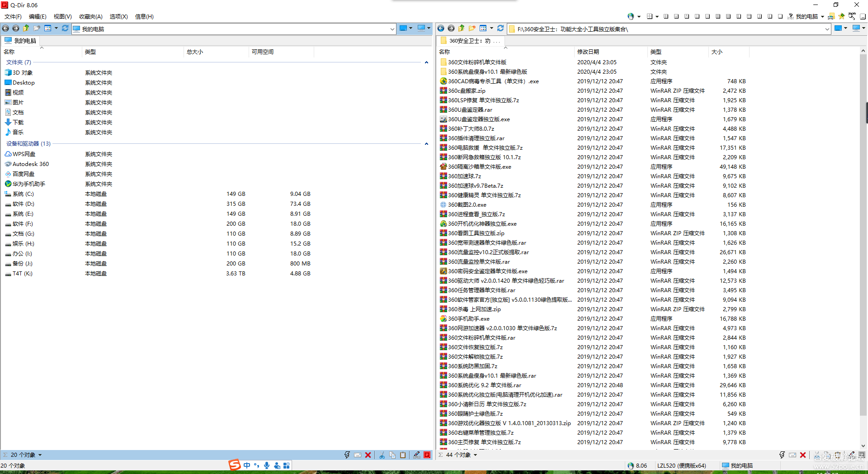Collapse the 文件夹 (7) group
This screenshot has width=868, height=474.
426,62
